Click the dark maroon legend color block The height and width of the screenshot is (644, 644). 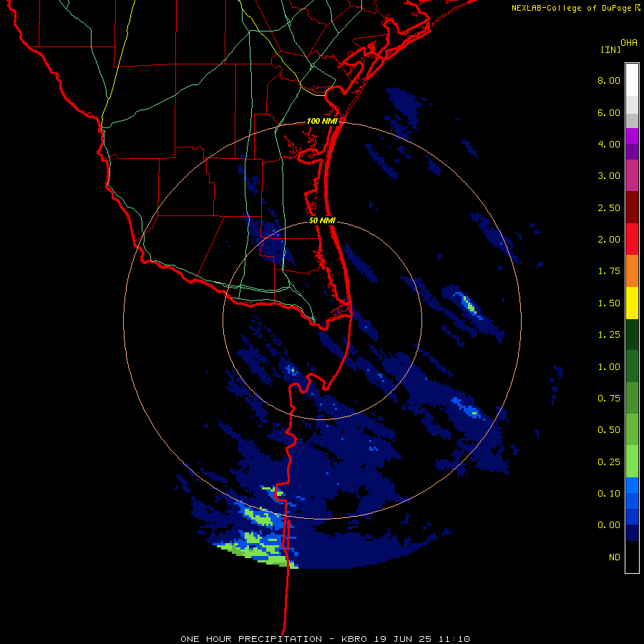[632, 208]
